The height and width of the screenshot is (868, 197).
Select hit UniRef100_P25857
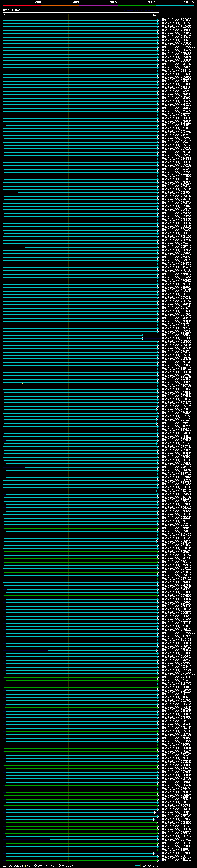click(x=177, y=365)
